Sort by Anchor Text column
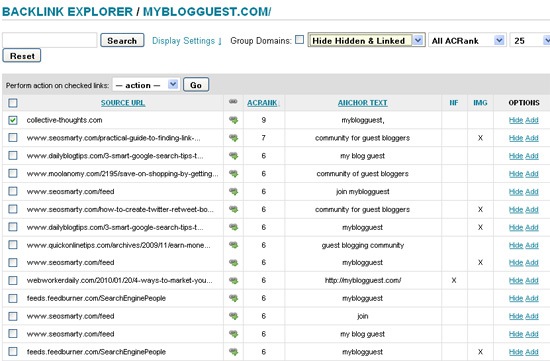 click(x=362, y=103)
